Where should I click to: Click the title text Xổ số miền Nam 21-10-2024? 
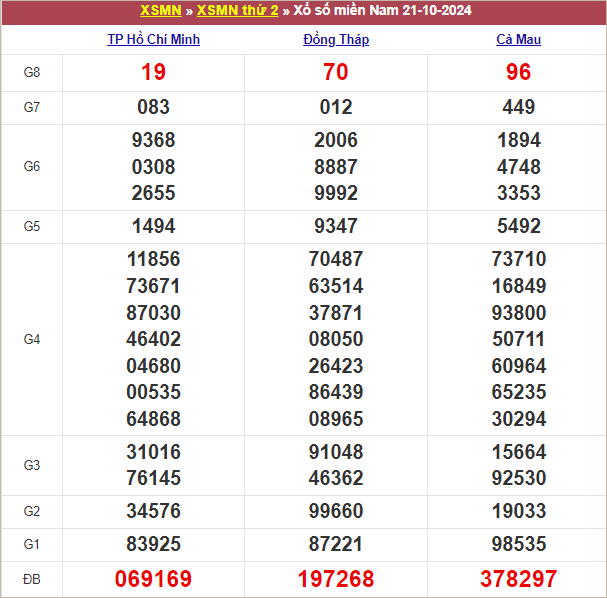(x=382, y=10)
